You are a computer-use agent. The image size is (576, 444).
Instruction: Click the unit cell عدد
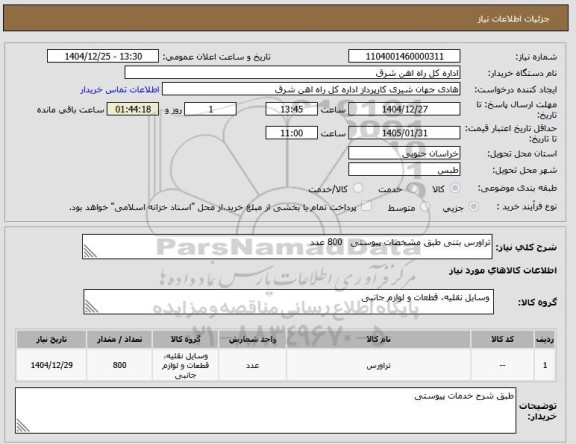point(252,365)
